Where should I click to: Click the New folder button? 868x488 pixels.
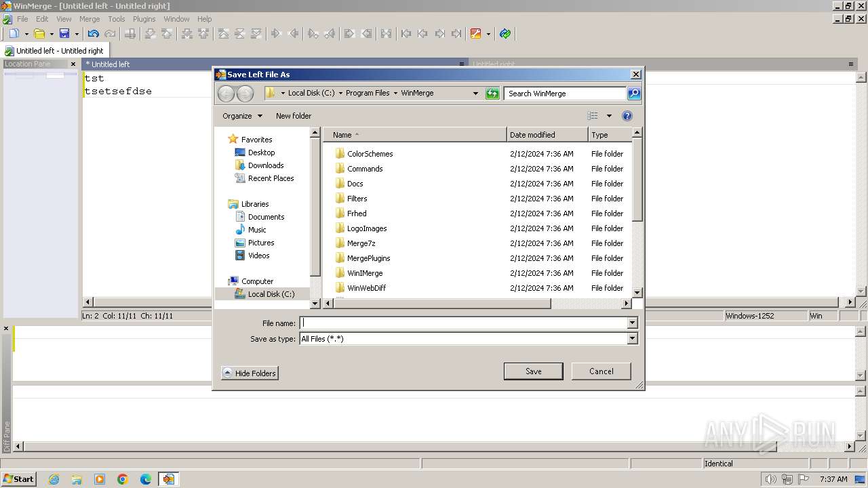pyautogui.click(x=294, y=116)
